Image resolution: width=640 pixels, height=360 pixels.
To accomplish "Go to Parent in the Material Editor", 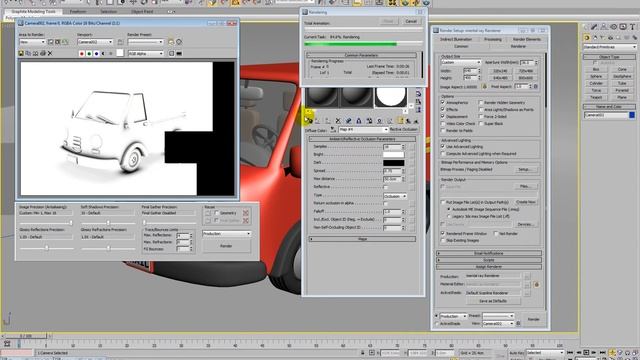I will coord(408,121).
